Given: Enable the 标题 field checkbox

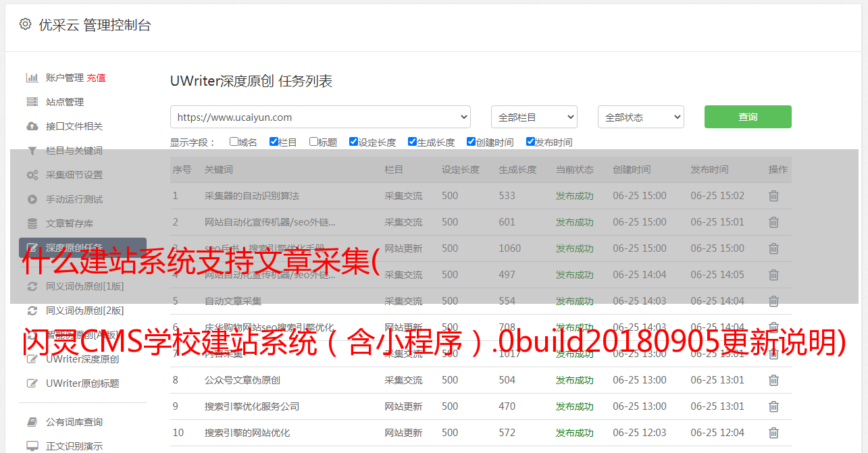Looking at the screenshot, I should click(x=313, y=142).
